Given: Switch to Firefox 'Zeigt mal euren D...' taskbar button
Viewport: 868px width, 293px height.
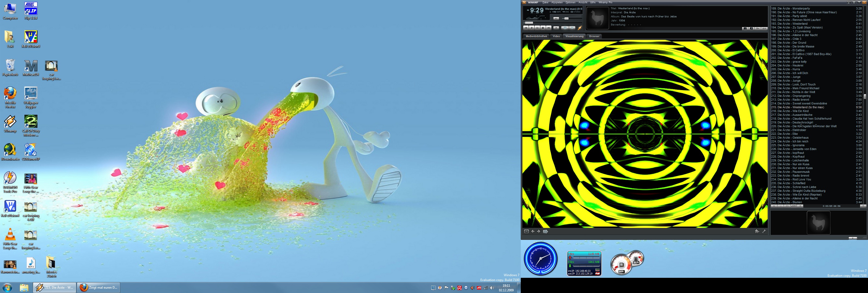Looking at the screenshot, I should 99,288.
